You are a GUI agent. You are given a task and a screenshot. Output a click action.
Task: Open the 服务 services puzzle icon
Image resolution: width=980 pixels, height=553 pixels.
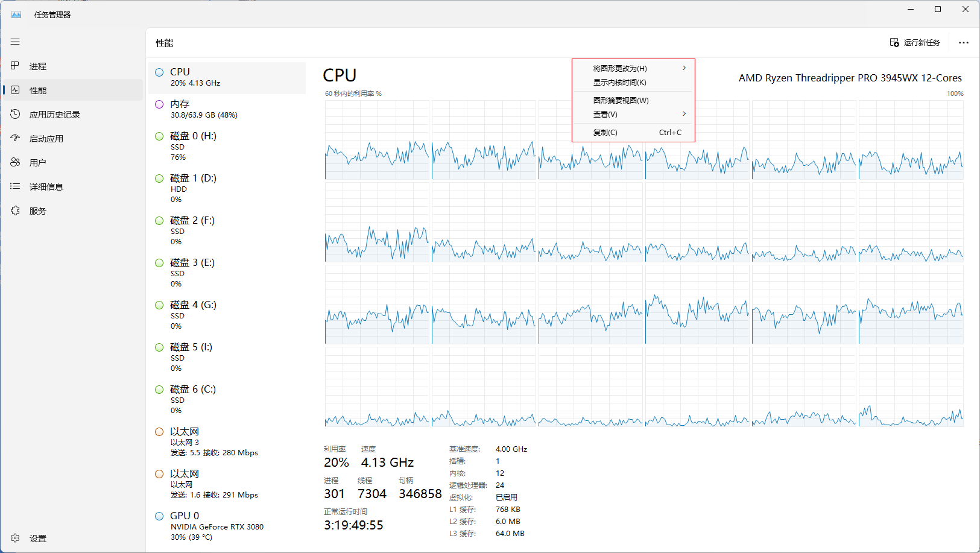click(x=16, y=210)
